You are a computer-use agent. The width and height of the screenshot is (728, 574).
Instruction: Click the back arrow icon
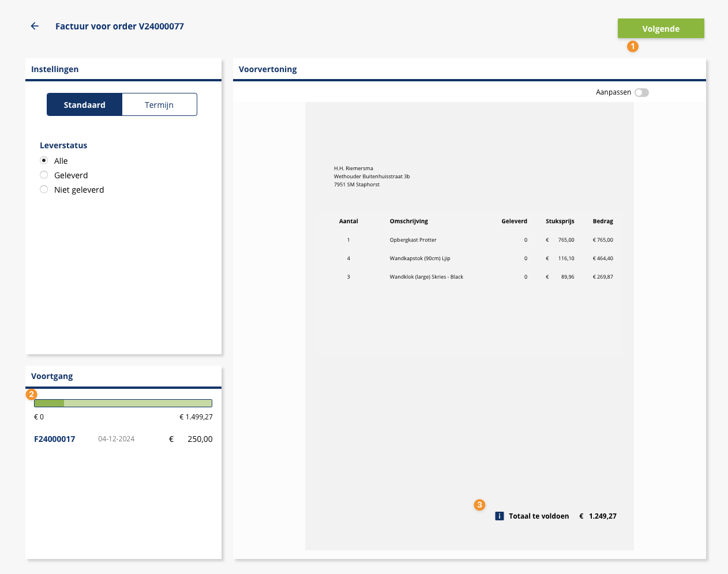[35, 26]
